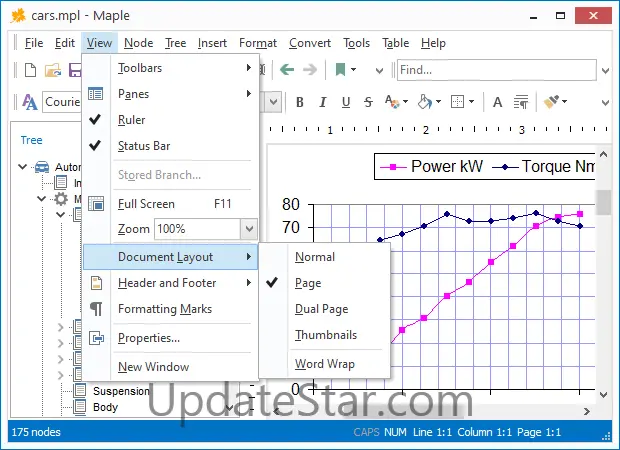
Task: Open the Format menu
Action: click(x=258, y=43)
